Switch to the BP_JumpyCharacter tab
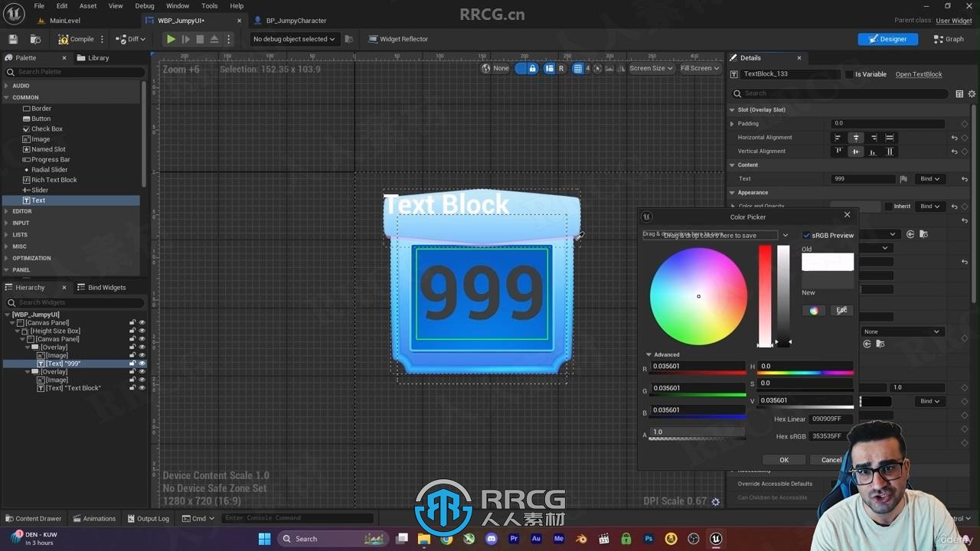Image resolution: width=980 pixels, height=551 pixels. pyautogui.click(x=296, y=21)
